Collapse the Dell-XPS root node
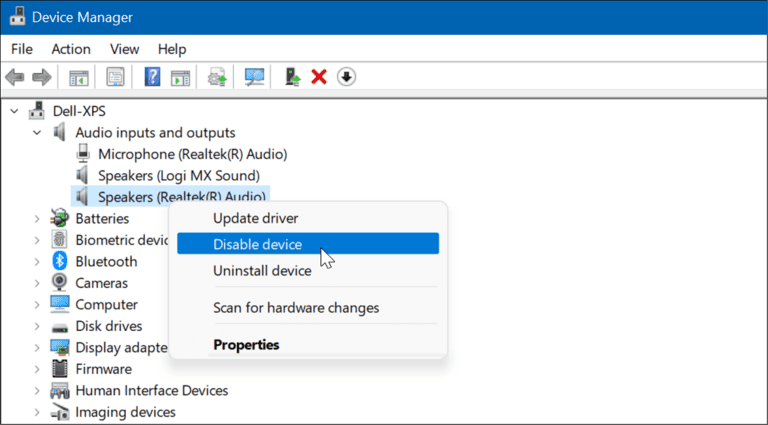Image resolution: width=768 pixels, height=425 pixels. [x=15, y=111]
